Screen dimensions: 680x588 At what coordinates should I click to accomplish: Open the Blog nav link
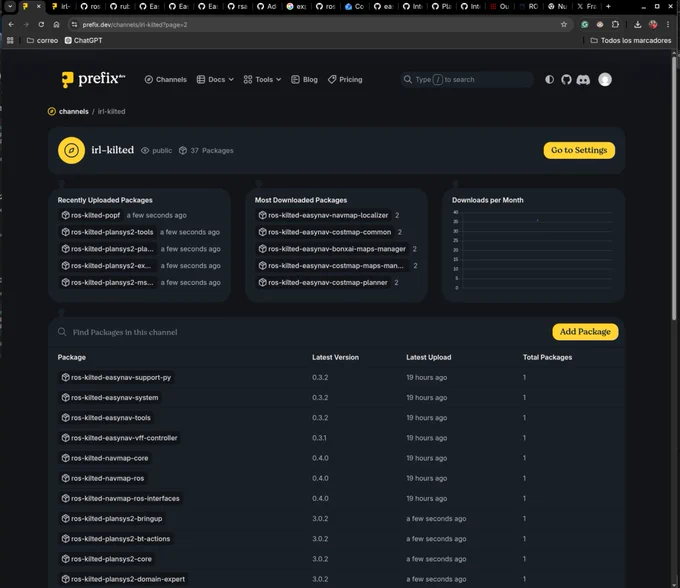304,79
